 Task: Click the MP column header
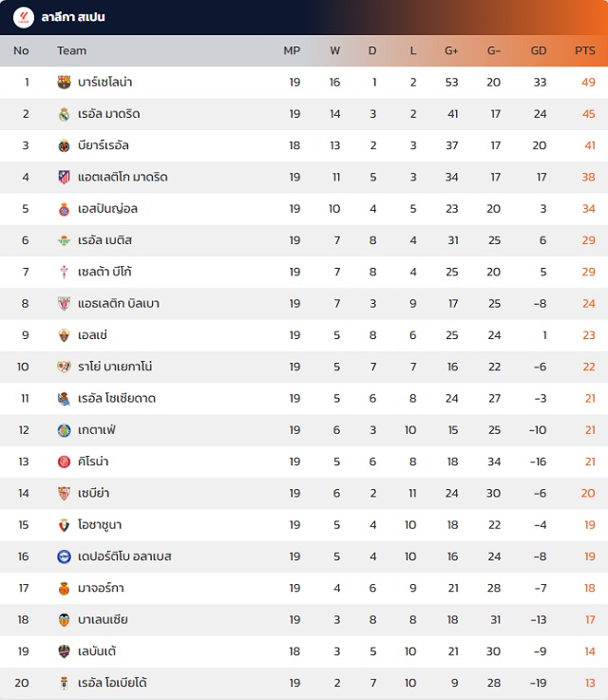pyautogui.click(x=292, y=50)
